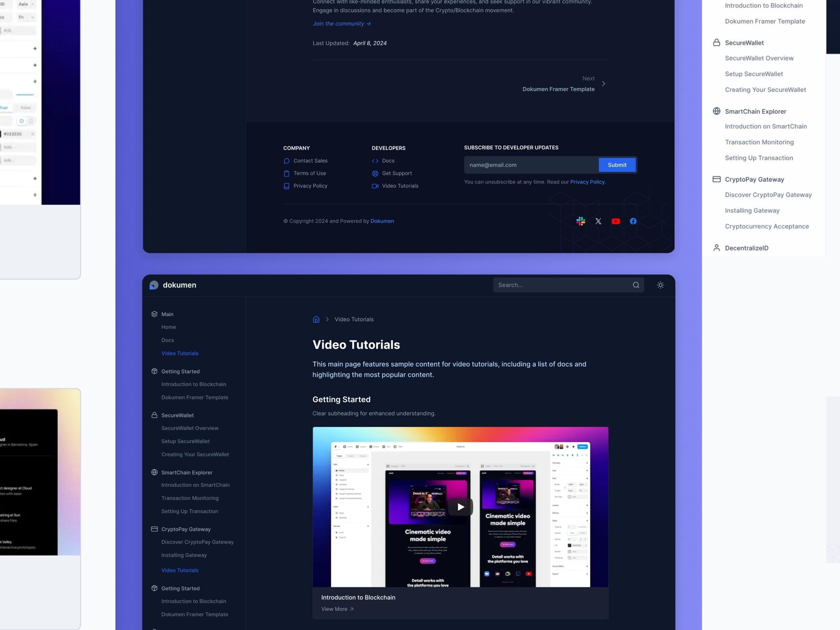Screen dimensions: 840x630
Task: Click the lock icon next to SecureWallet section
Action: (x=716, y=42)
